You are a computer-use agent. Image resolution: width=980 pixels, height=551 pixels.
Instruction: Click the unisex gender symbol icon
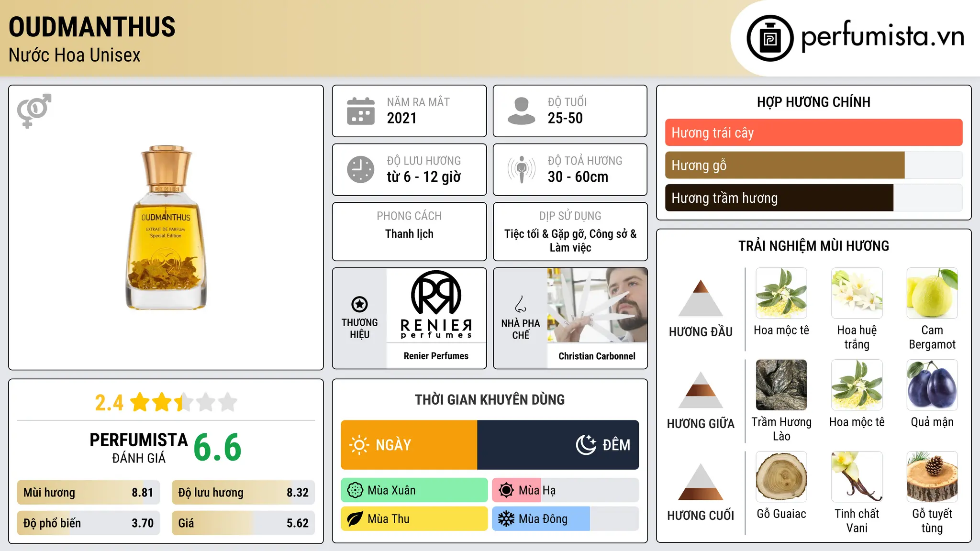[34, 110]
